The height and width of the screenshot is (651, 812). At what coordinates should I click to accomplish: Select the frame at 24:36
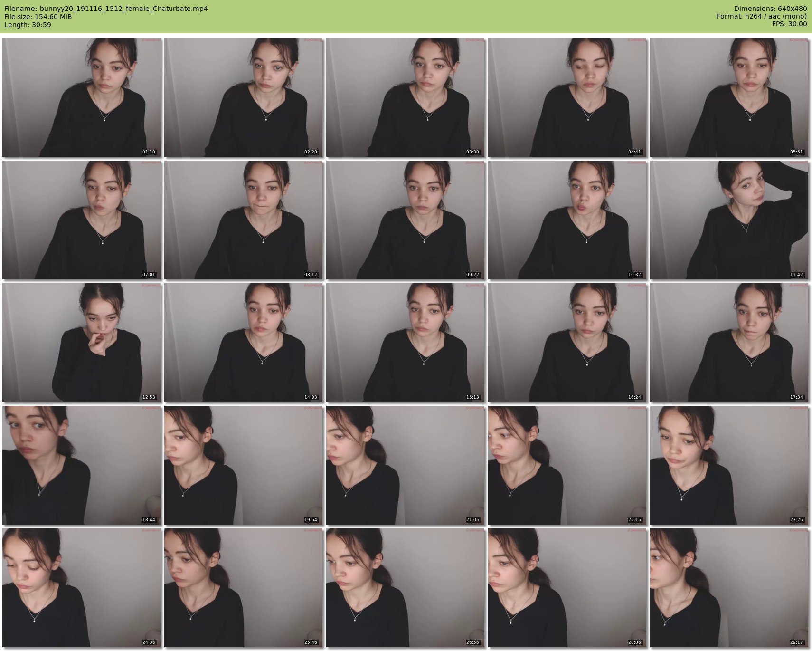tap(81, 588)
